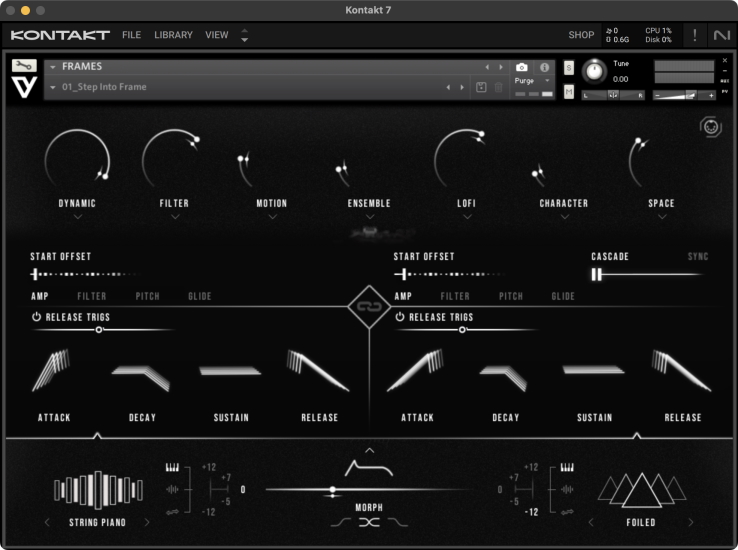Switch left layer to FILTER tab
The image size is (738, 550).
pos(91,296)
